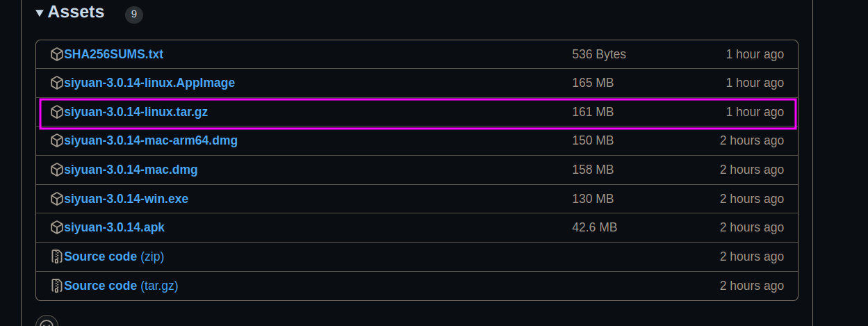Image resolution: width=868 pixels, height=326 pixels.
Task: Click package icon beside siyuan-3.0.14-linux.tar.gz
Action: [56, 112]
